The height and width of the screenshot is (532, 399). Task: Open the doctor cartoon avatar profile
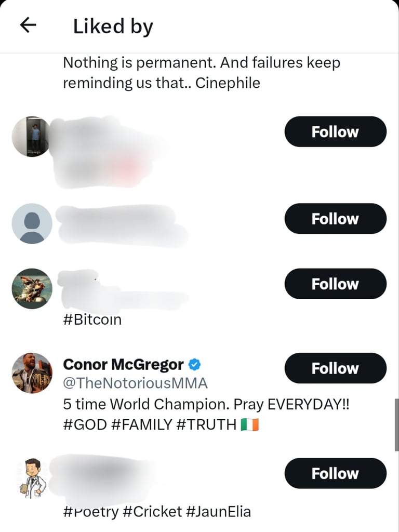32,477
